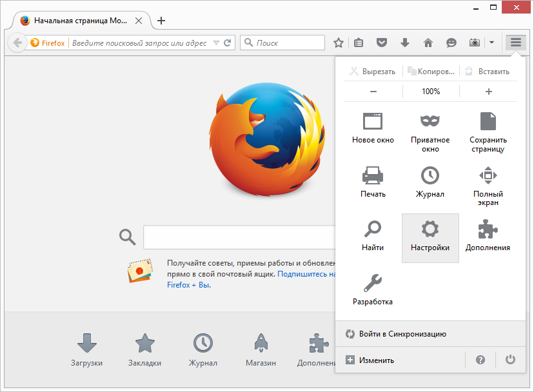Go to home page via house icon
The image size is (534, 392).
coord(428,43)
